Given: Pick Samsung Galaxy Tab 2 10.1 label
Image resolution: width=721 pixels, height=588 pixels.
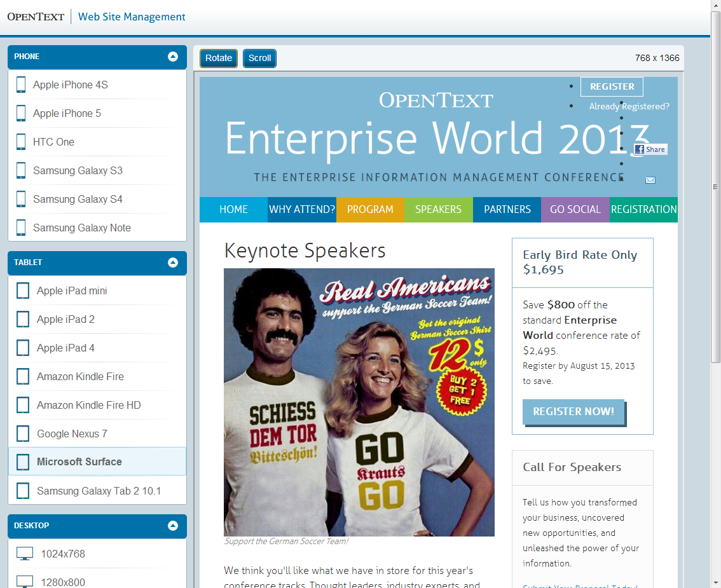Looking at the screenshot, I should pyautogui.click(x=99, y=491).
